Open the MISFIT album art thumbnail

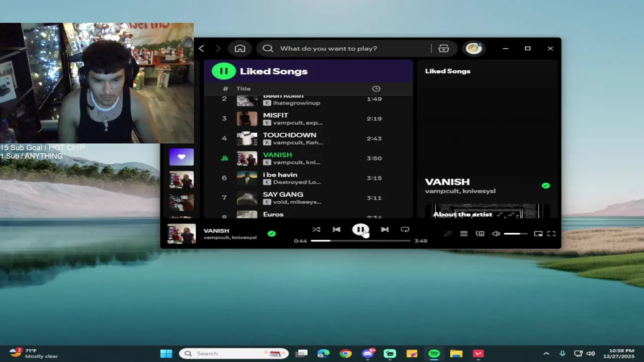[247, 119]
